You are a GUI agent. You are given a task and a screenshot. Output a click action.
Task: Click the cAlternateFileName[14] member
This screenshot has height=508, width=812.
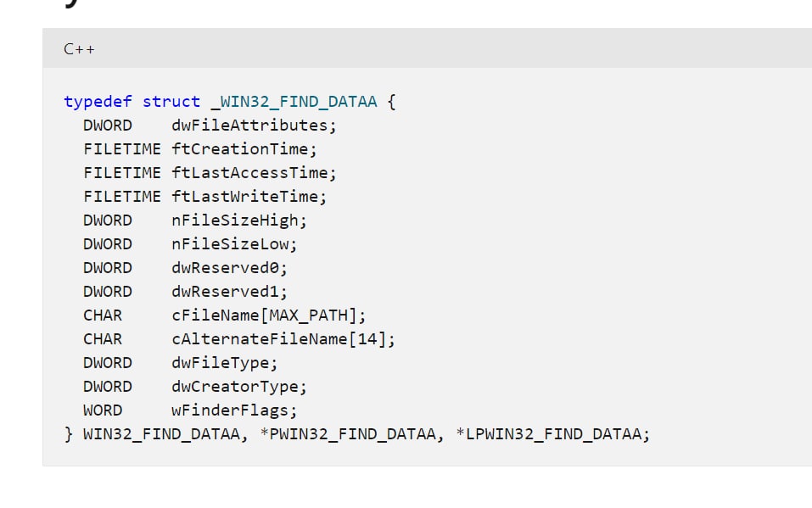[283, 339]
